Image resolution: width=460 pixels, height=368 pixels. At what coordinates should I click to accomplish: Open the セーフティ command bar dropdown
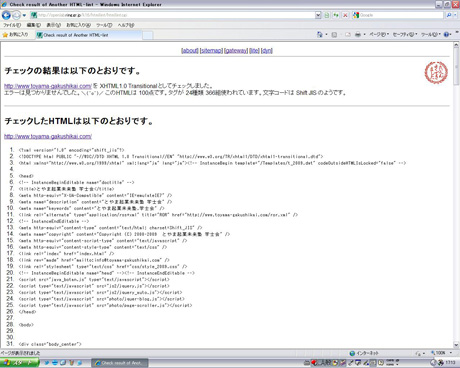405,35
